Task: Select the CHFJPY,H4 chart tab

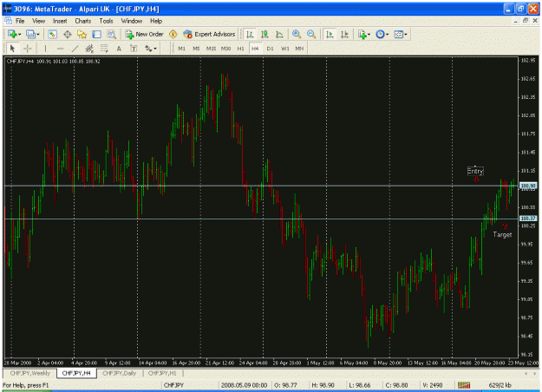Action: (x=76, y=373)
